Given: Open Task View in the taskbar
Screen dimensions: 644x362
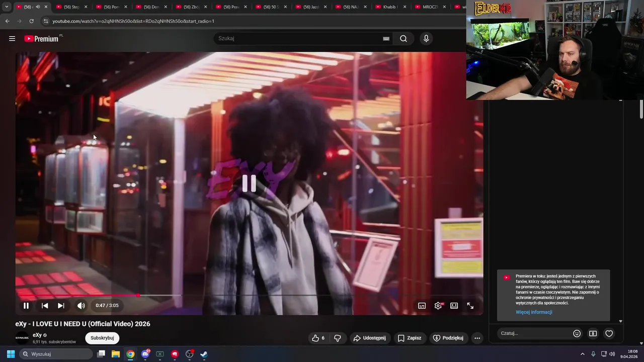Looking at the screenshot, I should 101,354.
